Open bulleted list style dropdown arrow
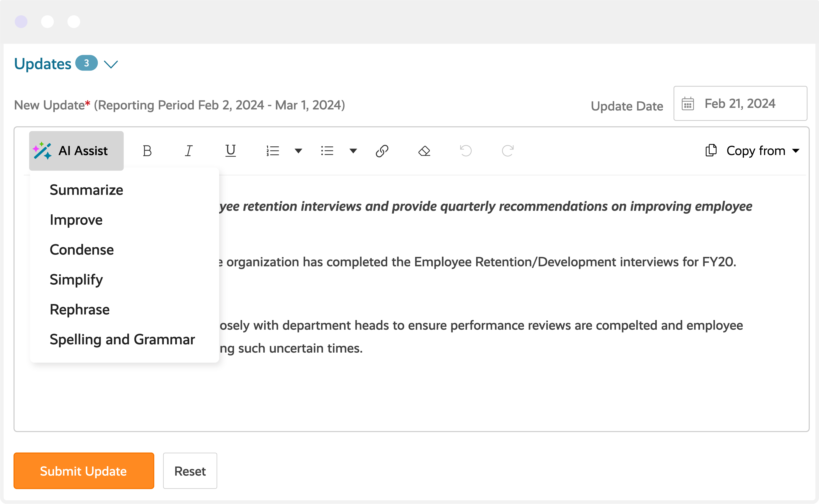The height and width of the screenshot is (504, 819). pos(353,151)
